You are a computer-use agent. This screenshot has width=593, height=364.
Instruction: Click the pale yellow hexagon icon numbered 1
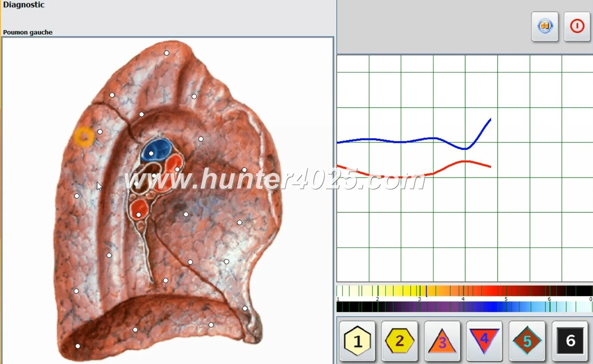(x=357, y=341)
